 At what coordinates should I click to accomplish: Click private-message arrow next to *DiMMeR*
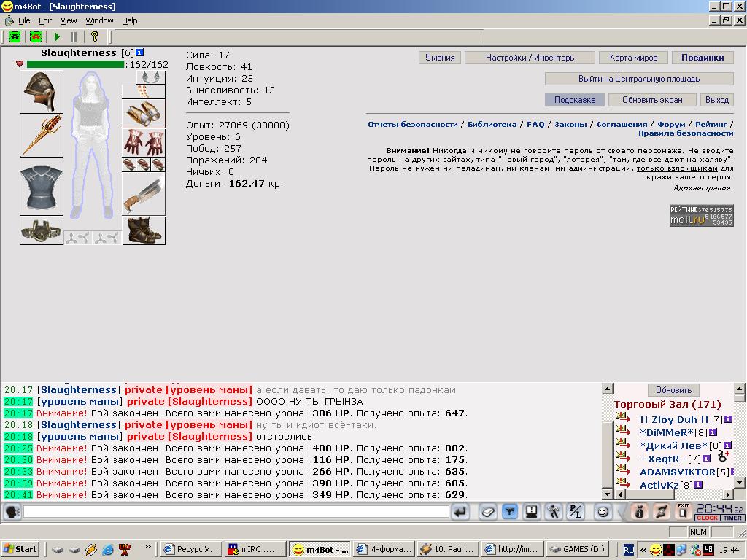tap(623, 430)
